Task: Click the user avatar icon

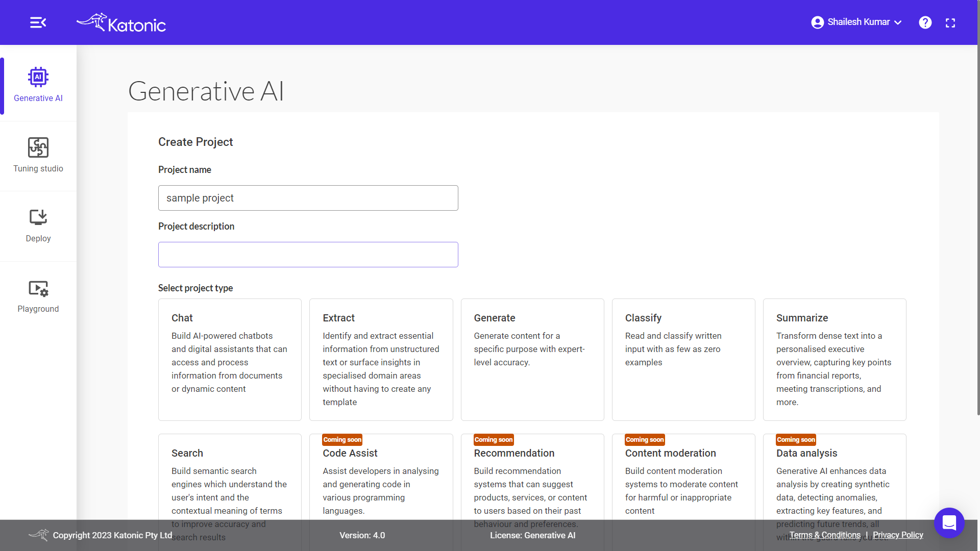Action: (x=817, y=22)
